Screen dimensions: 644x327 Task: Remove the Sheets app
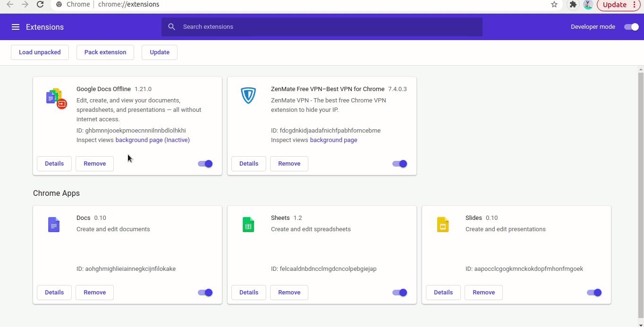(289, 293)
